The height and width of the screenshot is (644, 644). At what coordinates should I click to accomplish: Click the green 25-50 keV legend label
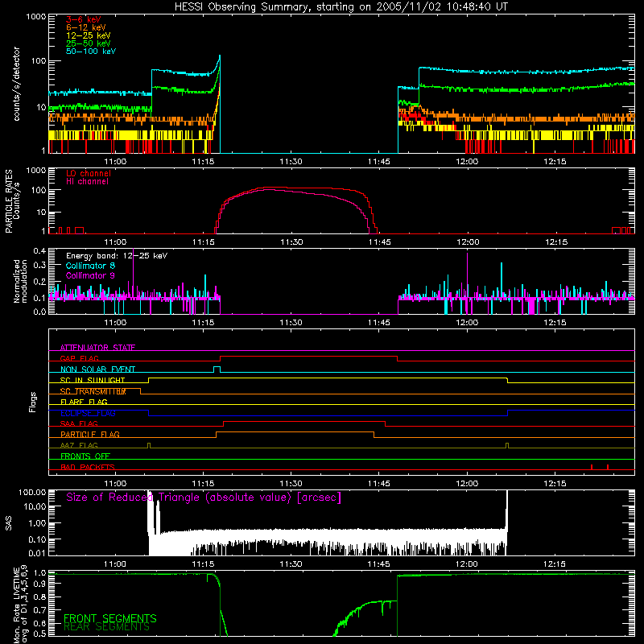[89, 43]
